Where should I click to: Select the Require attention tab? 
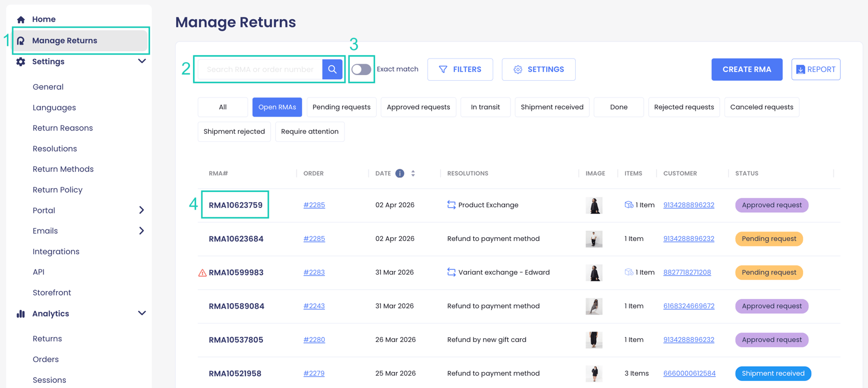310,132
